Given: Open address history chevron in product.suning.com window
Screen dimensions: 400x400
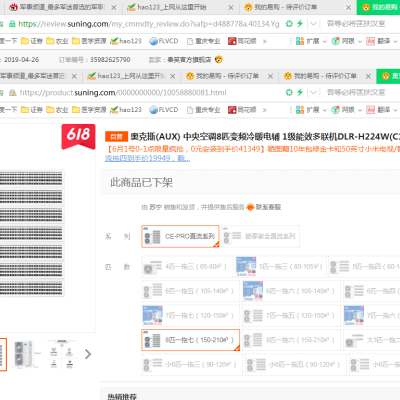Looking at the screenshot, I should (x=313, y=93).
